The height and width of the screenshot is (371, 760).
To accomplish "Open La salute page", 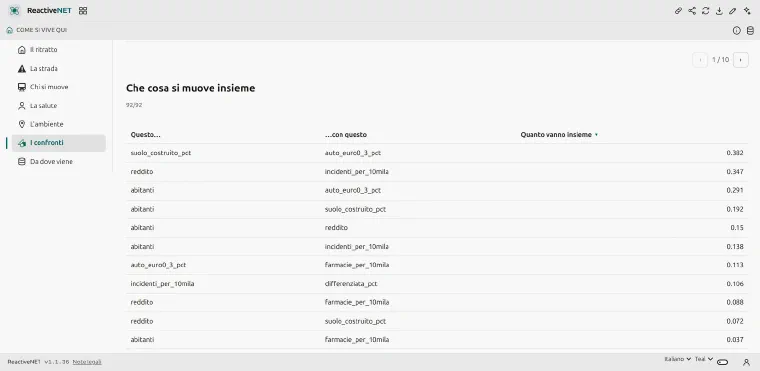I will coord(59,105).
